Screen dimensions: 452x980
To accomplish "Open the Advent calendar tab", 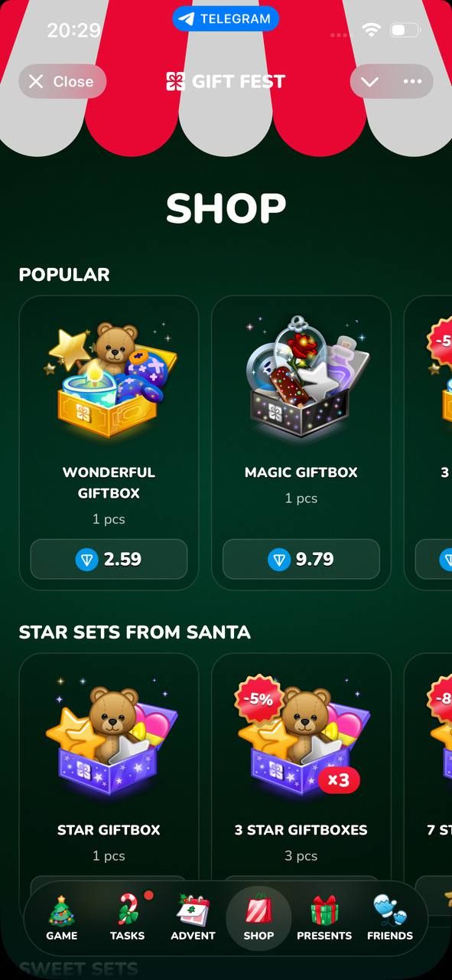I will pyautogui.click(x=193, y=918).
